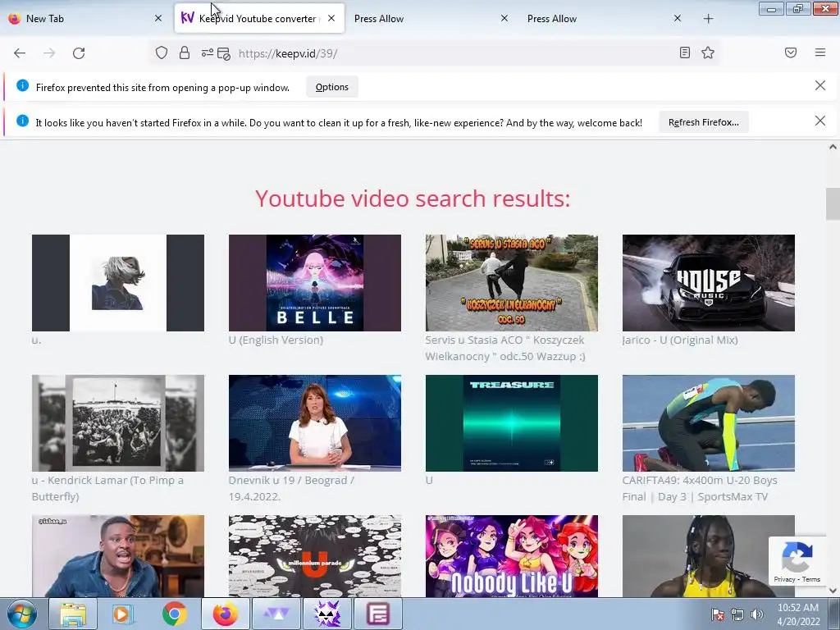
Task: Click the 'Jarico - U (Original Mix)' title
Action: tap(680, 340)
